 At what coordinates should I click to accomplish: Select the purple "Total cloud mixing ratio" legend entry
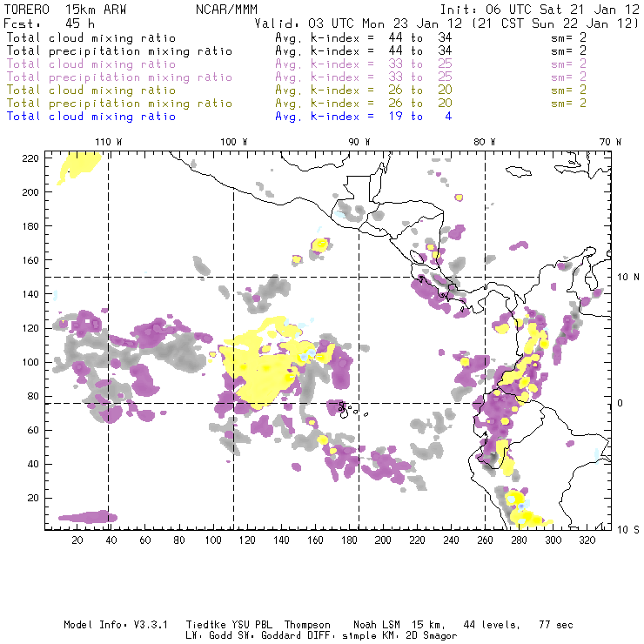tap(91, 64)
